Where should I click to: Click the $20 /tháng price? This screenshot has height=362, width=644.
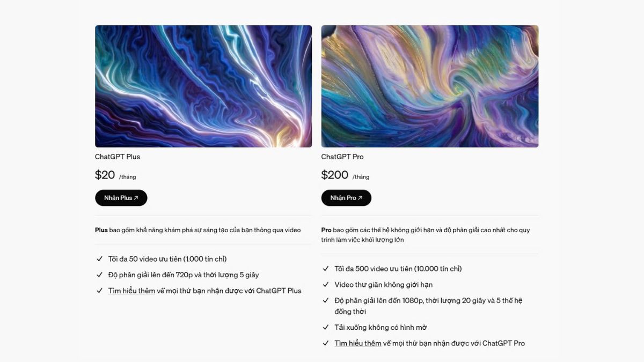(x=115, y=175)
